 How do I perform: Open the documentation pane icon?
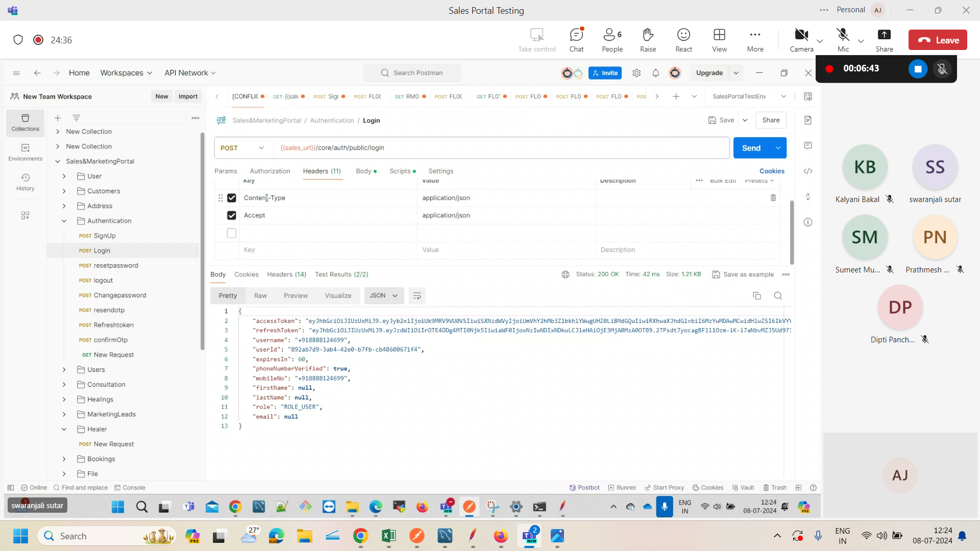(x=808, y=120)
